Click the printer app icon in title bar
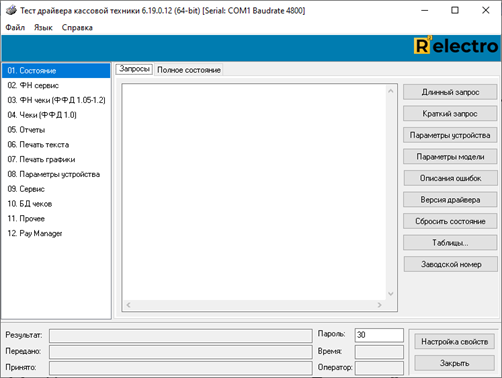 [x=11, y=10]
